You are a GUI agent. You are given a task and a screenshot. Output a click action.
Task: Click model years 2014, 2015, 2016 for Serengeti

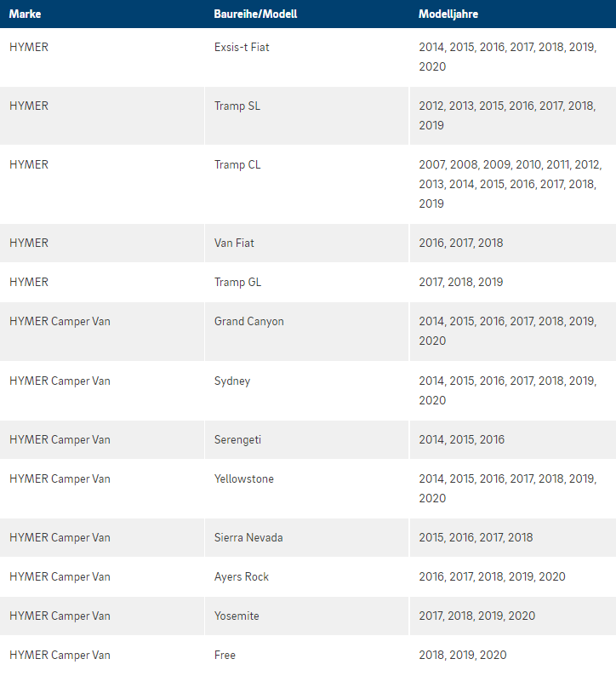pos(462,440)
